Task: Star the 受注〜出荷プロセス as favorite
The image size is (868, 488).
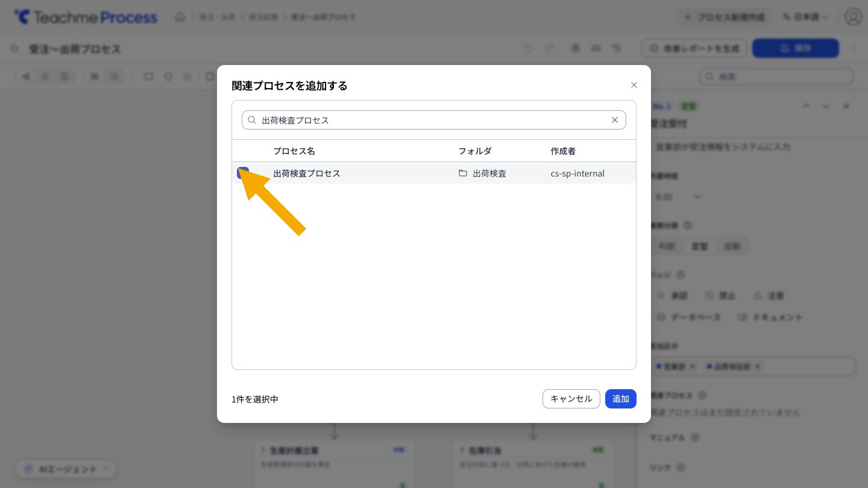Action: (x=14, y=49)
